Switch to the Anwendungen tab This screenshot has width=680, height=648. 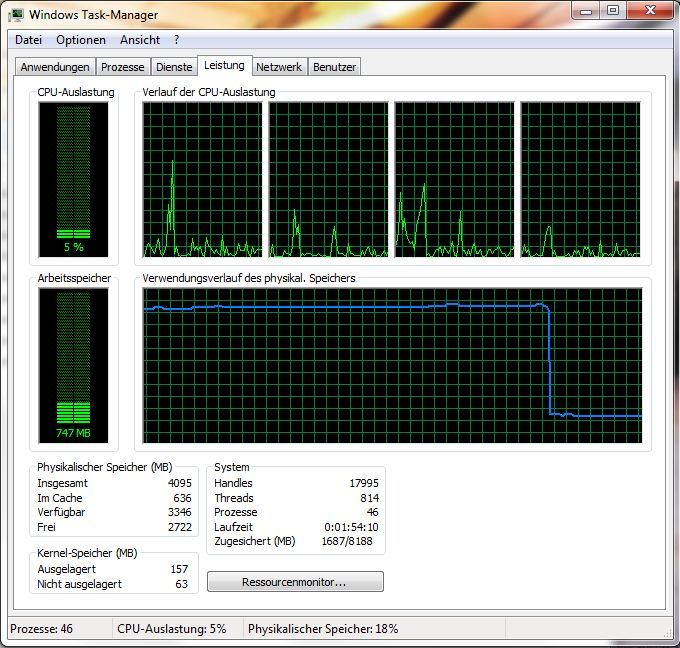[55, 67]
